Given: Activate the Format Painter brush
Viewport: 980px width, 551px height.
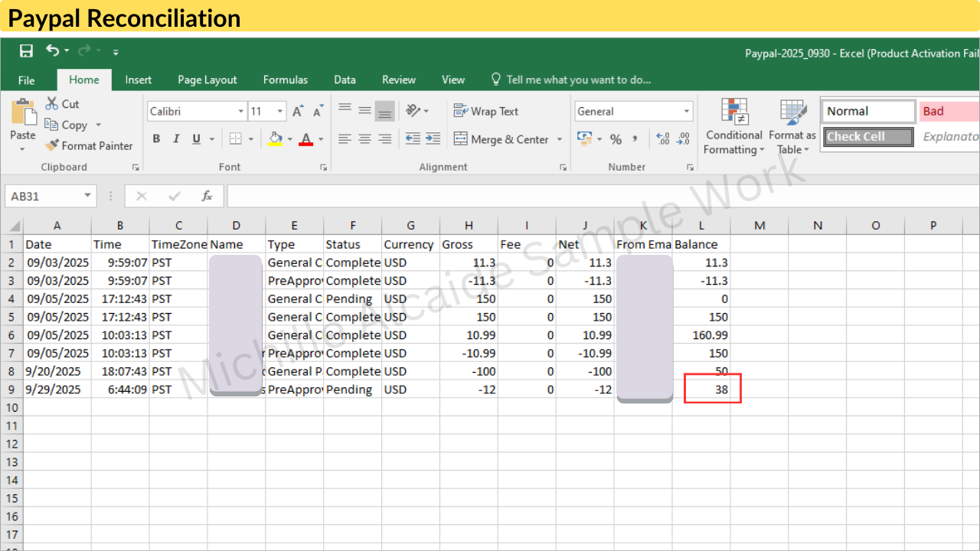Looking at the screenshot, I should pos(52,145).
